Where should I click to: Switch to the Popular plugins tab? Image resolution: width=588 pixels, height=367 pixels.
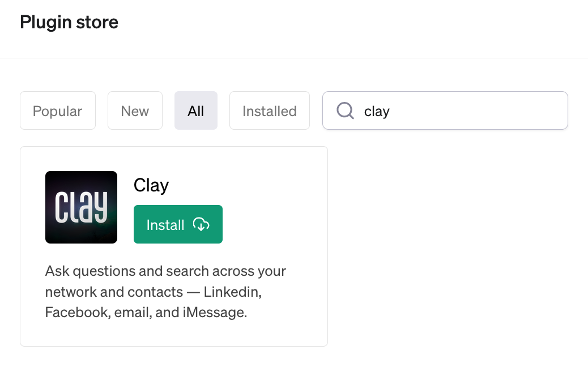tap(58, 111)
